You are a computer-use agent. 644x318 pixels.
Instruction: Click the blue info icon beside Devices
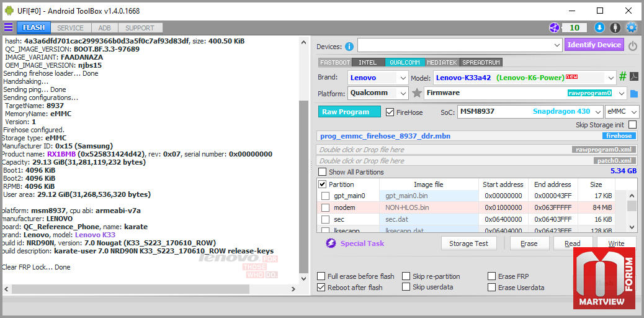point(349,47)
